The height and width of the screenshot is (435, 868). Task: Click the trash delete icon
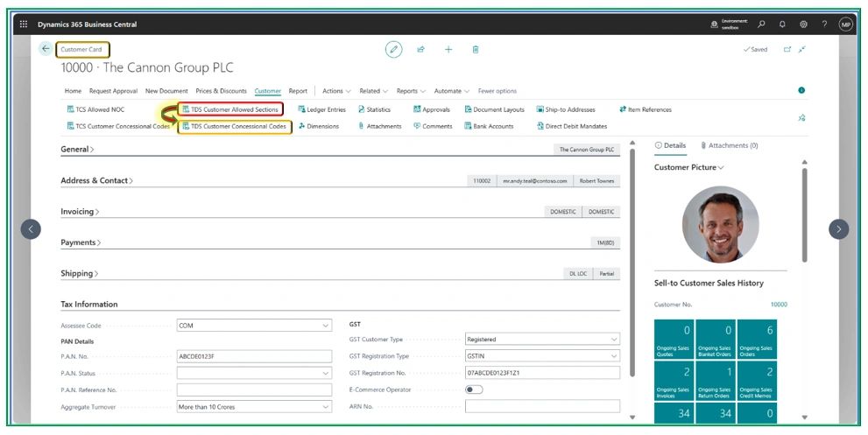476,50
